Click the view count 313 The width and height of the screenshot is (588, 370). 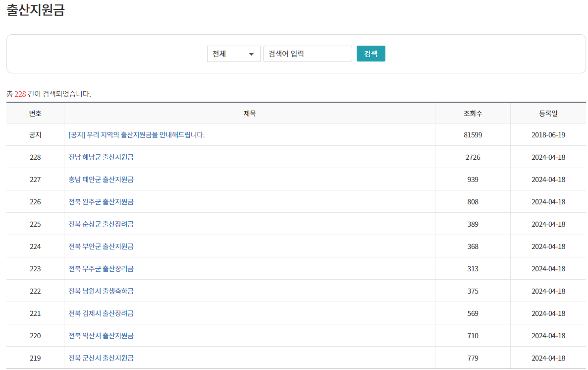tap(473, 269)
